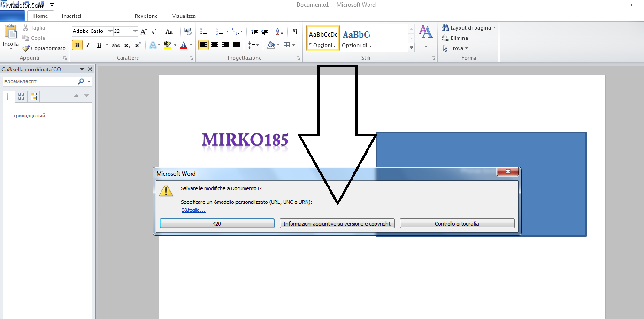Image resolution: width=644 pixels, height=319 pixels.
Task: Apply superscript formatting
Action: tap(138, 45)
